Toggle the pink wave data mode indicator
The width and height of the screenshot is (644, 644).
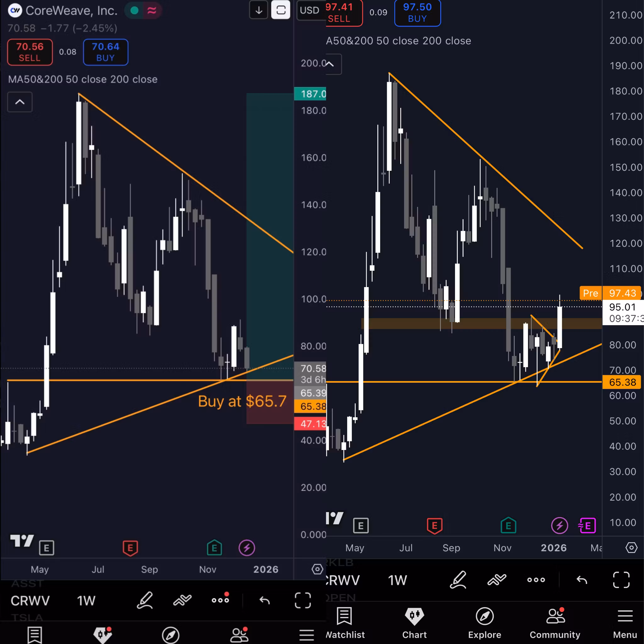point(152,11)
